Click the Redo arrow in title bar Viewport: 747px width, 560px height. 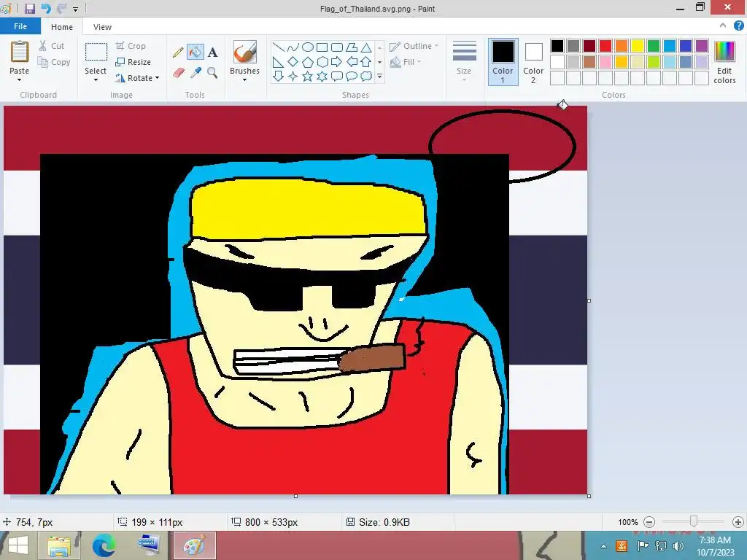tap(61, 9)
